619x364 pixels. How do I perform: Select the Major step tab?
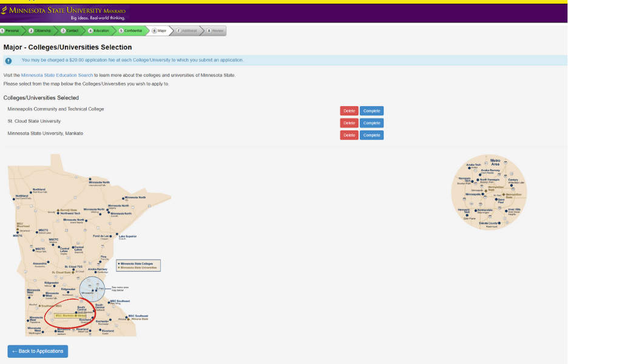coord(160,31)
